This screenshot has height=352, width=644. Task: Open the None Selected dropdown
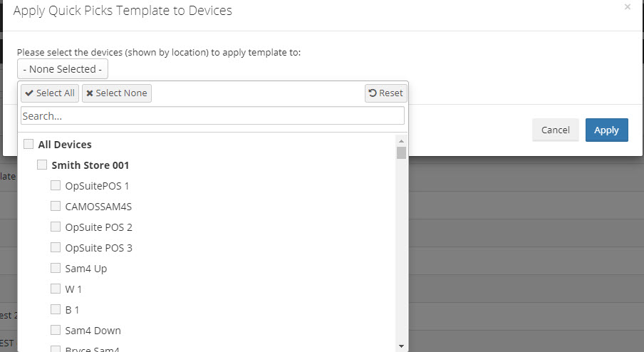coord(63,69)
